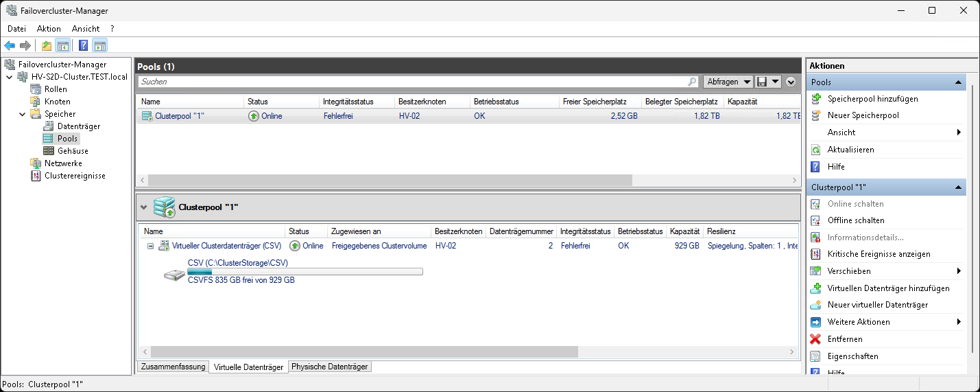Sort by Freier Speicherplatz column header
This screenshot has width=980, height=392.
point(600,102)
